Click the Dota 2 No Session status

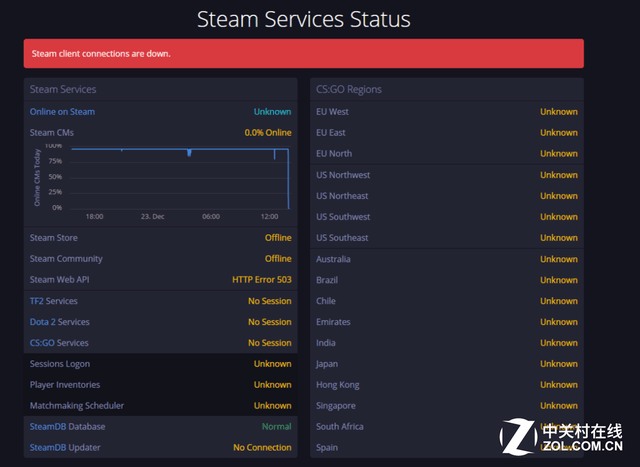pos(270,322)
